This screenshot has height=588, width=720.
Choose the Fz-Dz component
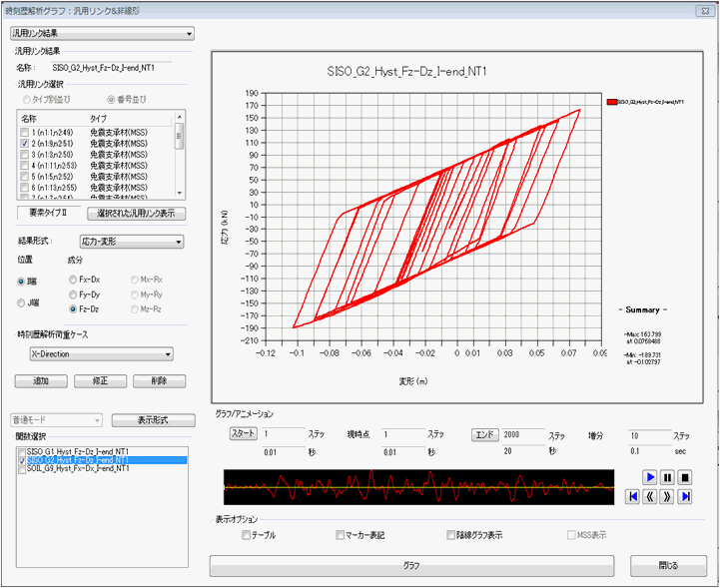click(73, 309)
